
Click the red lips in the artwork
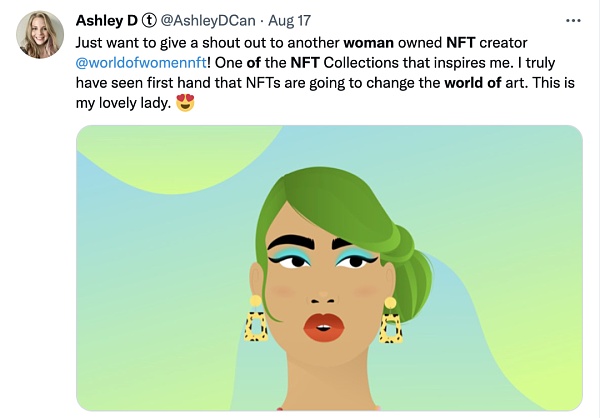click(323, 326)
